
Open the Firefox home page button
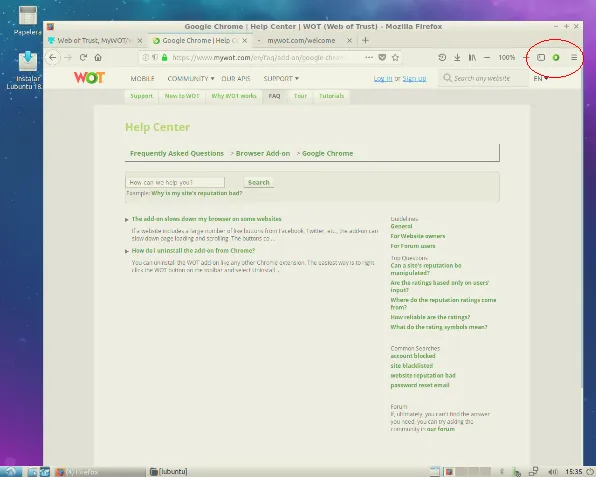pyautogui.click(x=98, y=57)
